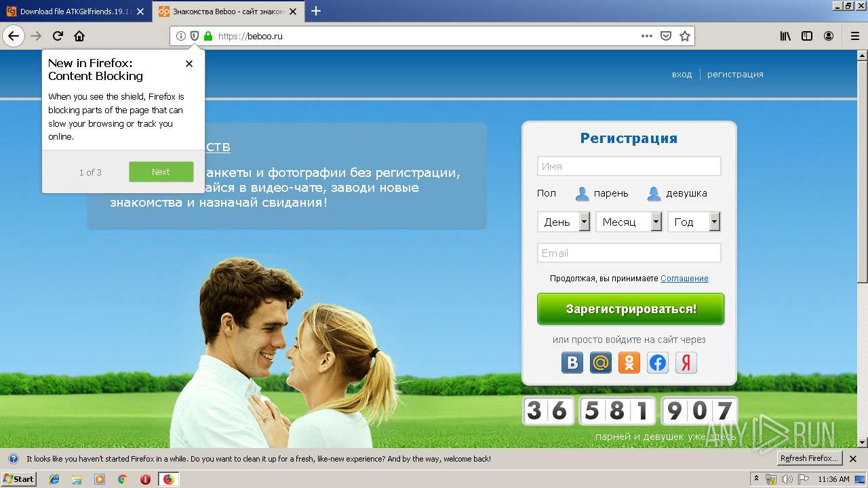868x488 pixels.
Task: Open Opera from taskbar
Action: click(x=145, y=479)
